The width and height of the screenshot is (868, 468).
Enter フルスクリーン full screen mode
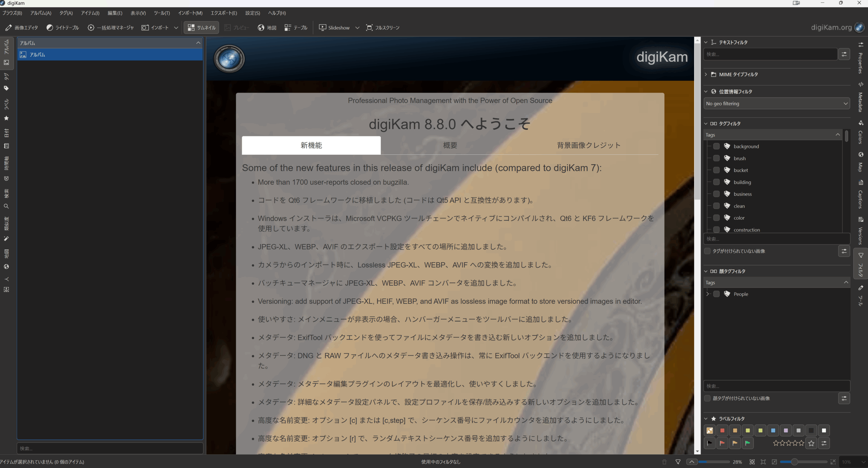(x=383, y=27)
